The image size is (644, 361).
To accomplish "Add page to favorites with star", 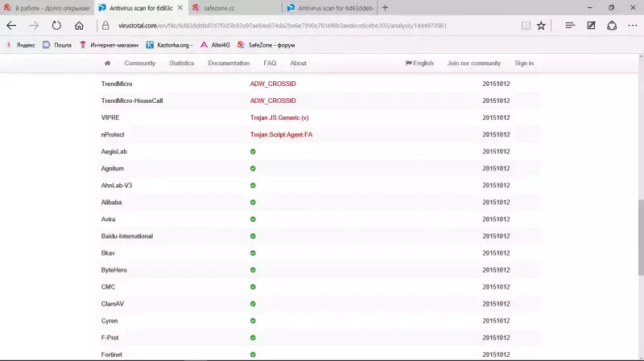I will [541, 26].
